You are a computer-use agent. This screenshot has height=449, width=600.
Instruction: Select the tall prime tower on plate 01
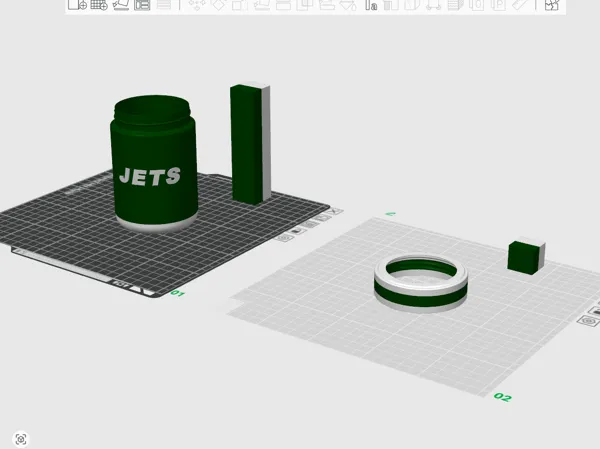click(x=251, y=144)
